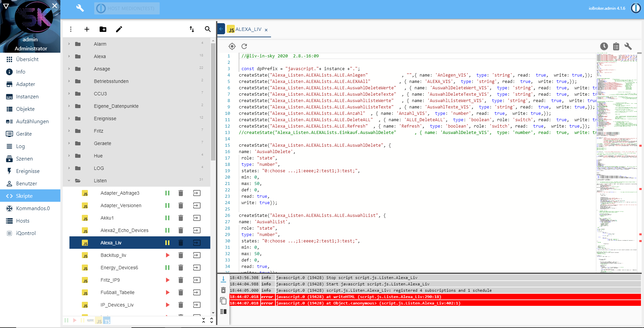This screenshot has width=644, height=328.
Task: Start the Backitup_liv script
Action: (167, 255)
